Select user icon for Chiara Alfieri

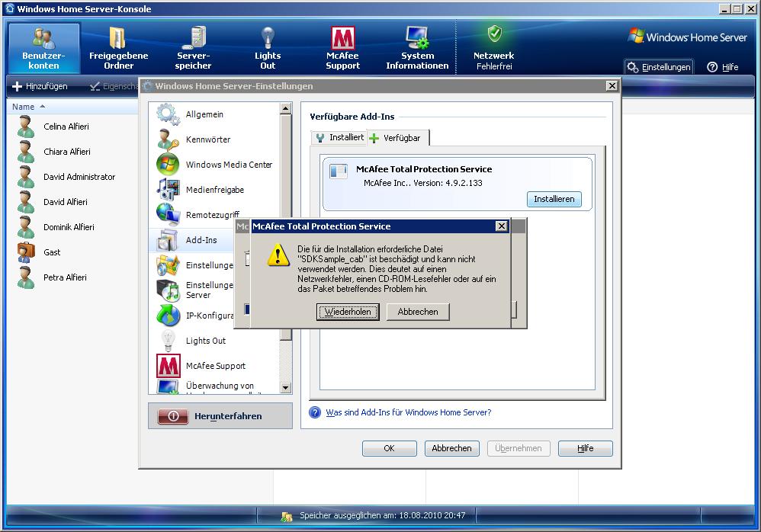[26, 152]
